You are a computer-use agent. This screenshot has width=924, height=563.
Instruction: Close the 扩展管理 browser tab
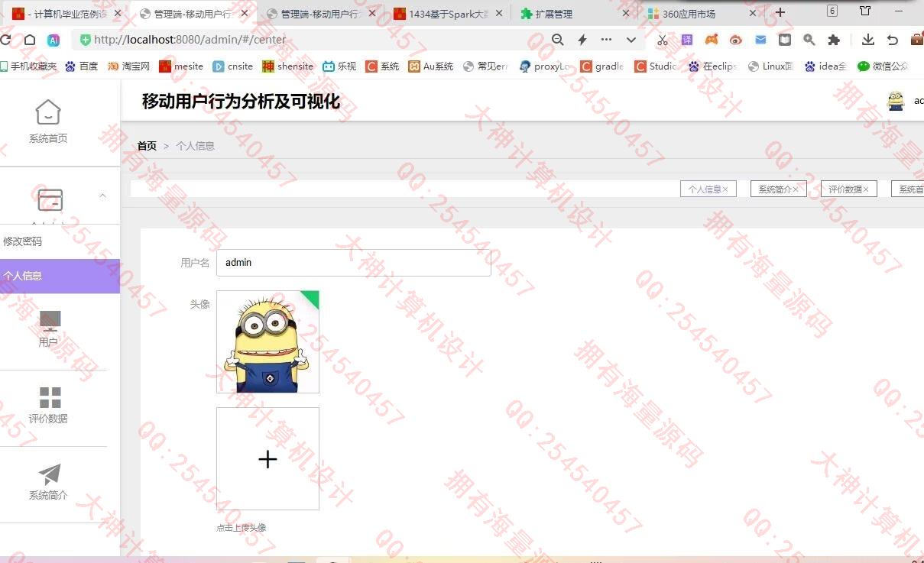click(626, 13)
